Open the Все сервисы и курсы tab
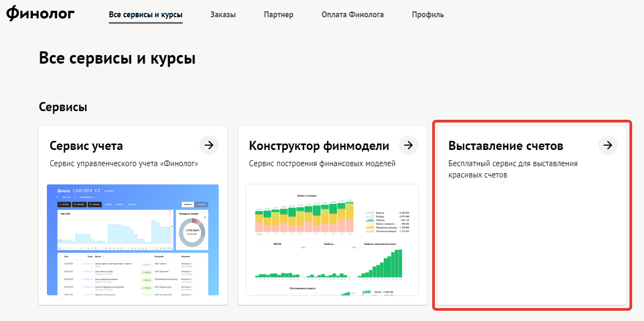This screenshot has height=321, width=644. pos(146,15)
